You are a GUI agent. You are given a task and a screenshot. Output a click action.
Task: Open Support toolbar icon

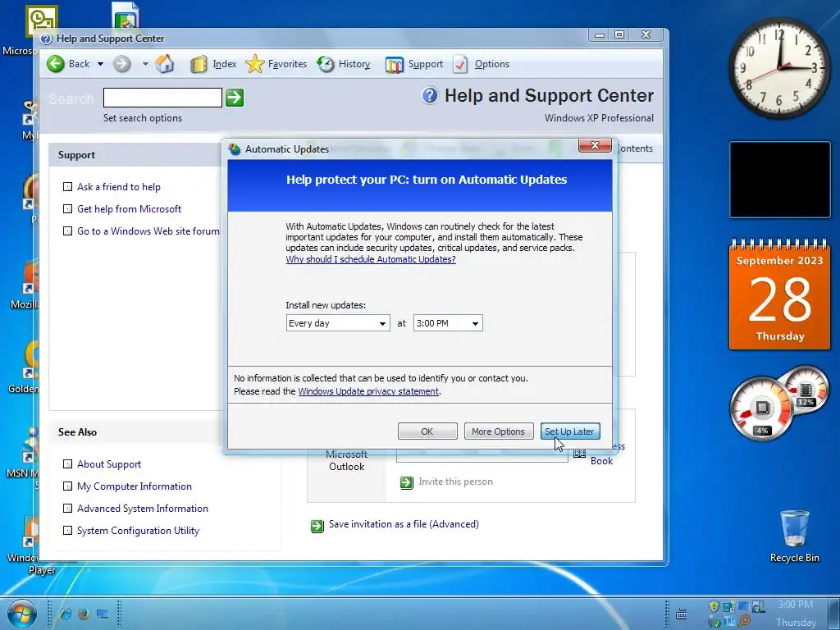click(395, 65)
